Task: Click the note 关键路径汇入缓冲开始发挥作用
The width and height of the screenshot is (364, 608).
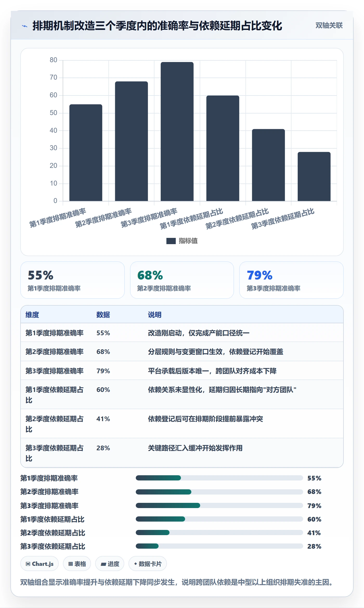Action: (195, 448)
